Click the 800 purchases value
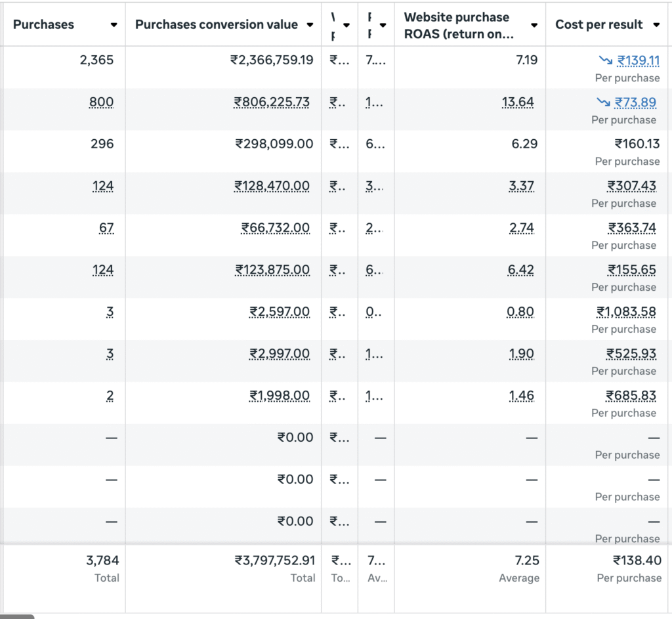672x619 pixels. [x=101, y=102]
